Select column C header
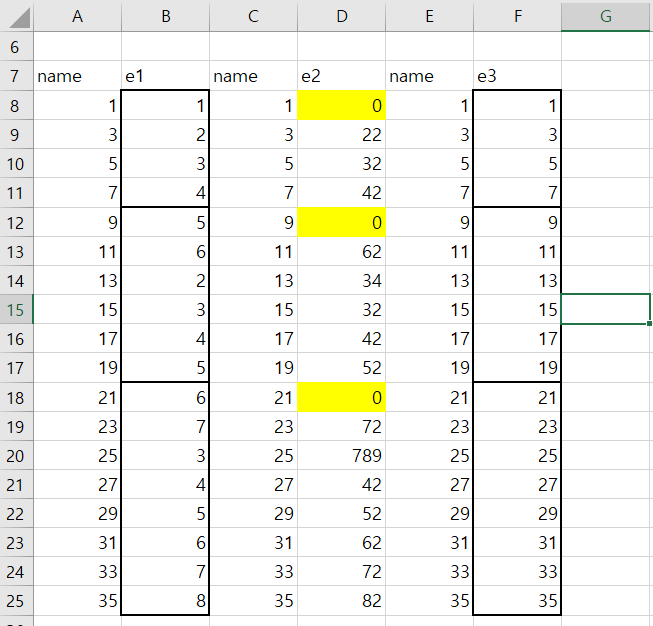Image resolution: width=653 pixels, height=626 pixels. (253, 16)
